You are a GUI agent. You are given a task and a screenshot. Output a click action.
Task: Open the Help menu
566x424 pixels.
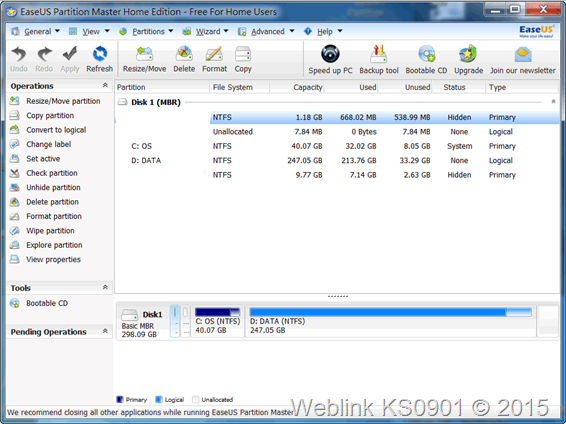(323, 32)
